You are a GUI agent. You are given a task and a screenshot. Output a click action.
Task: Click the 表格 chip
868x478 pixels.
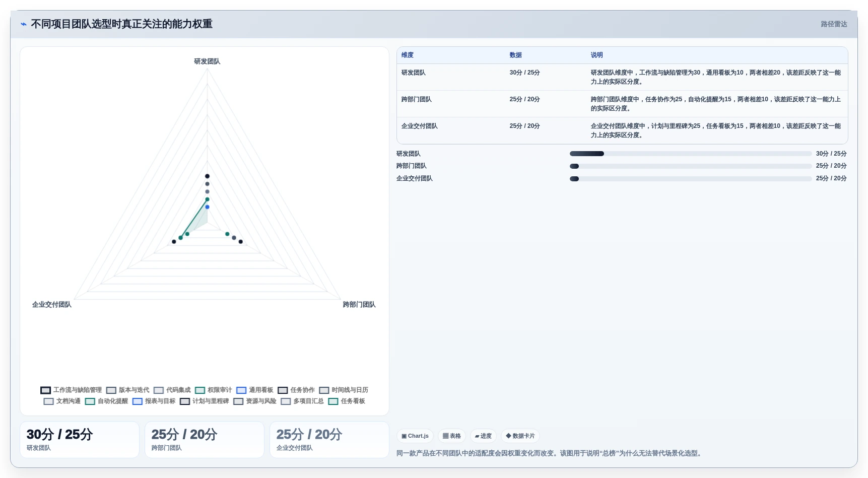[x=451, y=436]
